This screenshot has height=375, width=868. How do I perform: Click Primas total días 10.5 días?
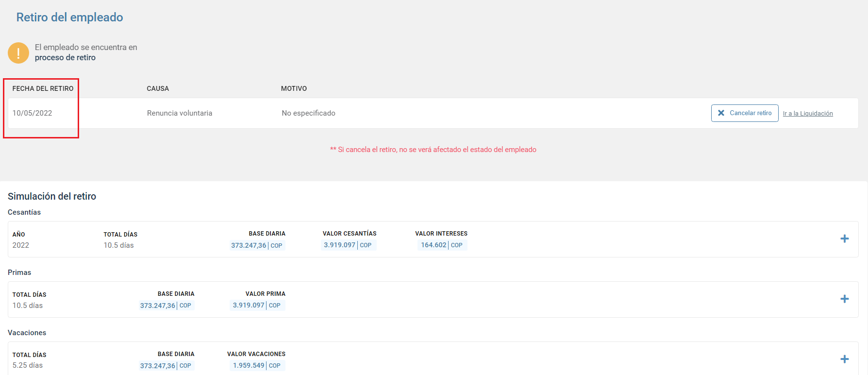tap(28, 306)
